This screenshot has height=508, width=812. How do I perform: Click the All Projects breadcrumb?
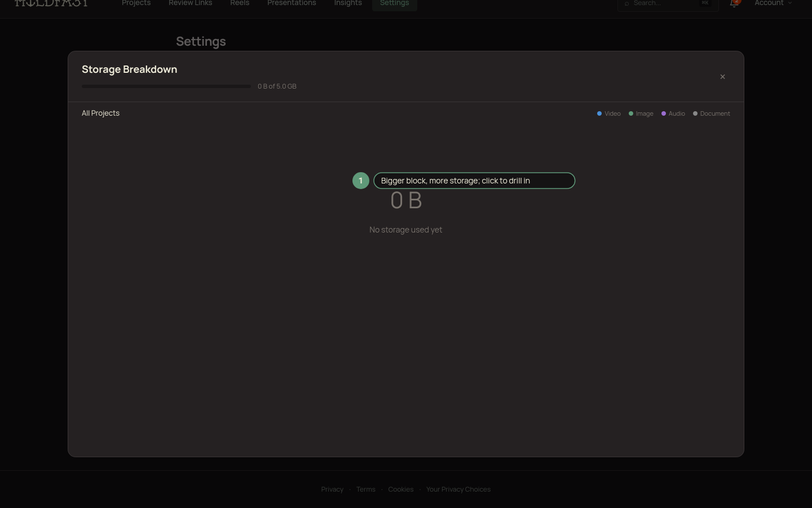[100, 113]
